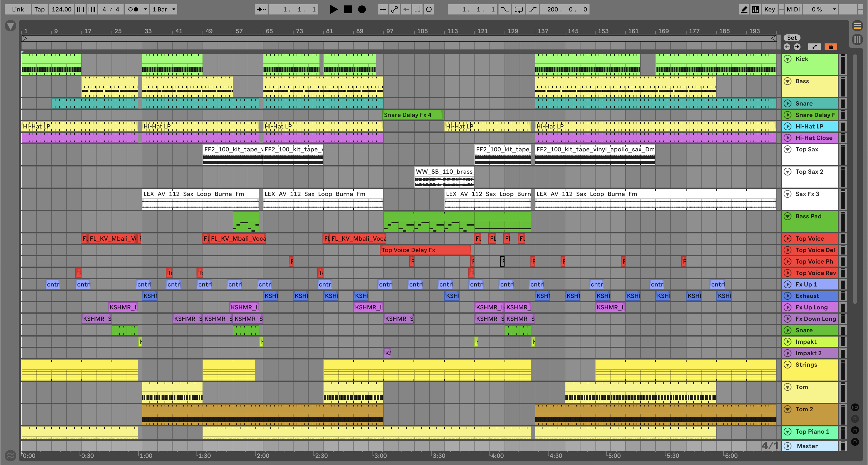Toggle the Loop switch in transport
868x465 pixels.
coord(519,9)
